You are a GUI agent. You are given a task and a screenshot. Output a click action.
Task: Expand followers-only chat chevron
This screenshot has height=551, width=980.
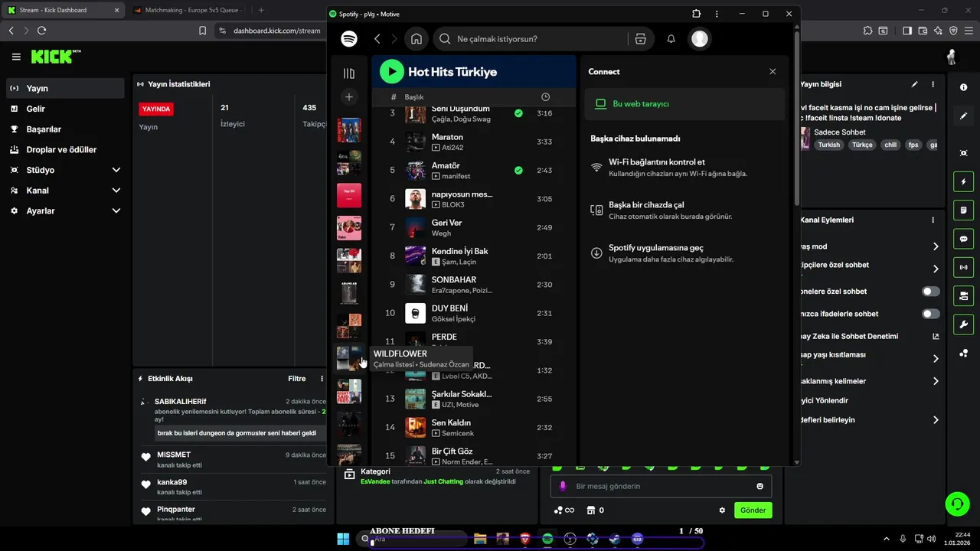[936, 269]
